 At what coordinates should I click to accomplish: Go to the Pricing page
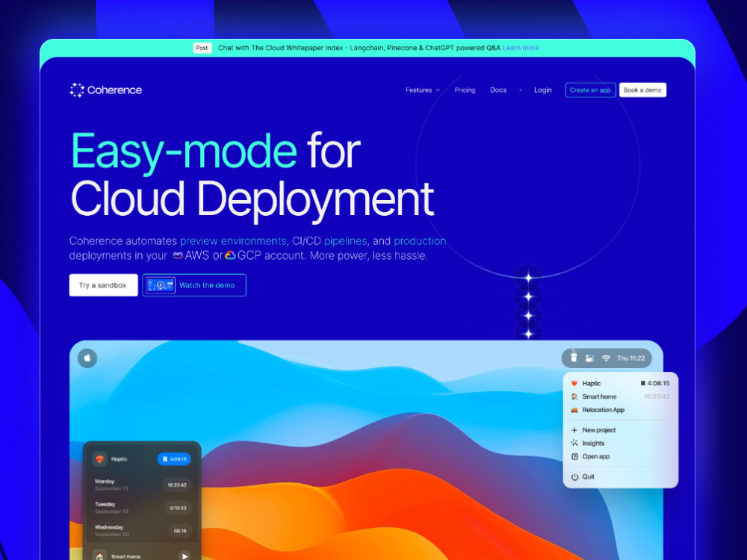pos(465,90)
